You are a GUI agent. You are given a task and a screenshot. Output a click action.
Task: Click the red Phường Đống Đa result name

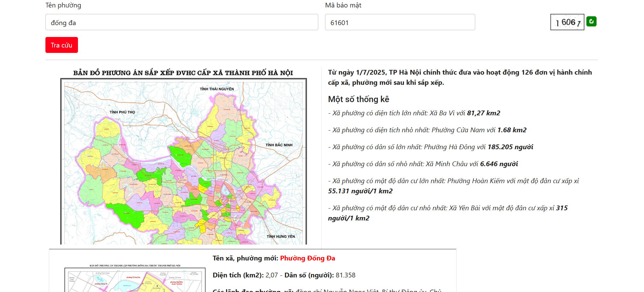[x=307, y=258]
